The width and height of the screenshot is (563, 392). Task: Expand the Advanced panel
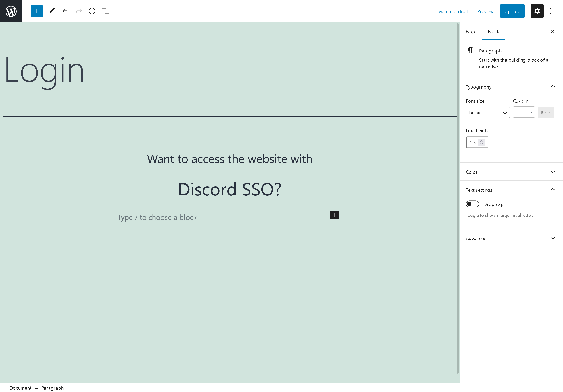click(511, 238)
